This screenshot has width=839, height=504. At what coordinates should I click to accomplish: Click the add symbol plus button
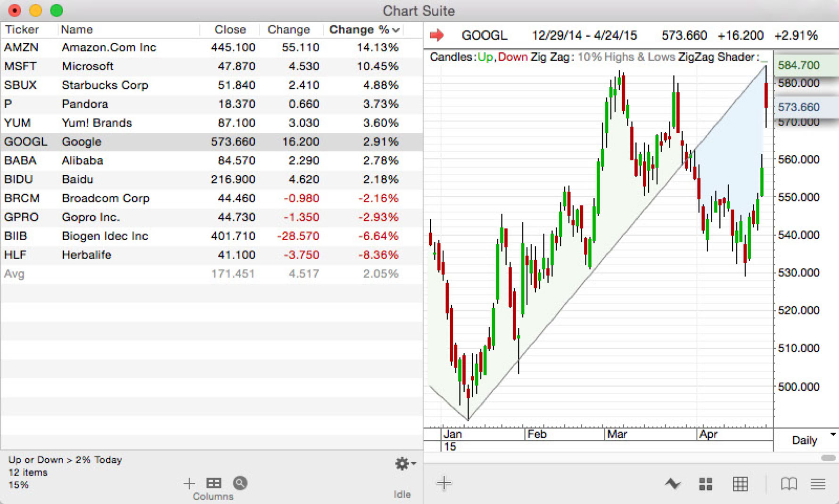[x=189, y=483]
